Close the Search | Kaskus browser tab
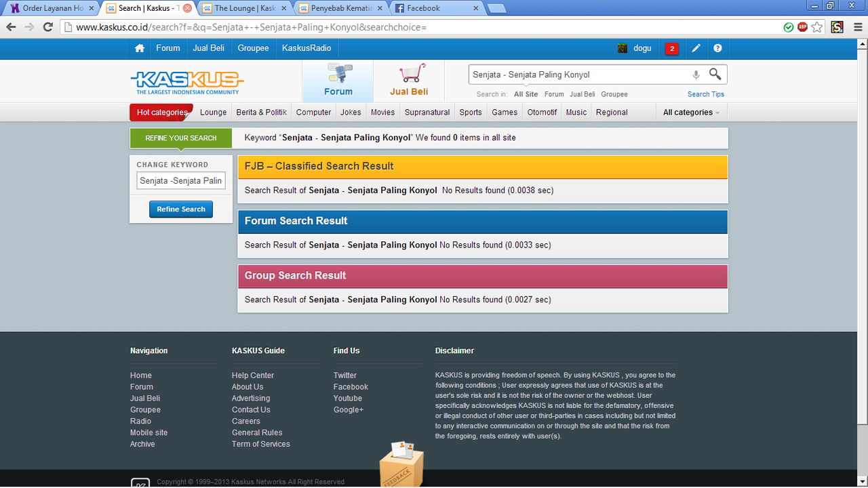 coord(188,8)
